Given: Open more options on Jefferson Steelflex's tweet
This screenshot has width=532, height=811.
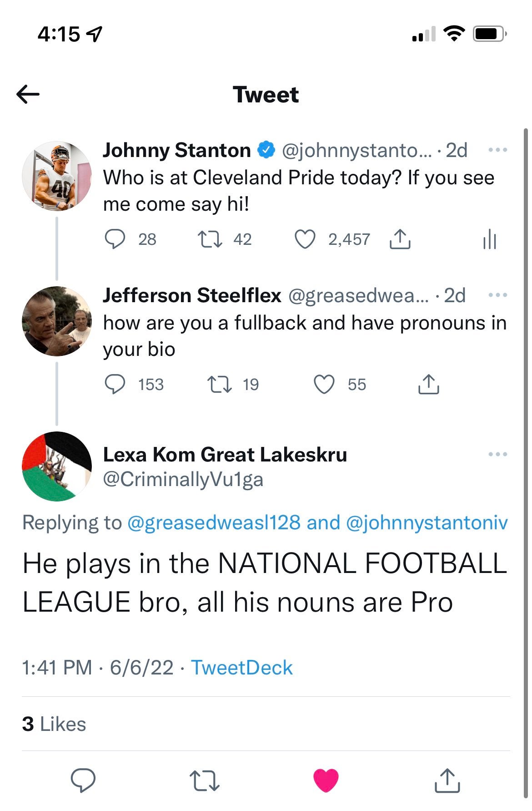Looking at the screenshot, I should click(497, 295).
